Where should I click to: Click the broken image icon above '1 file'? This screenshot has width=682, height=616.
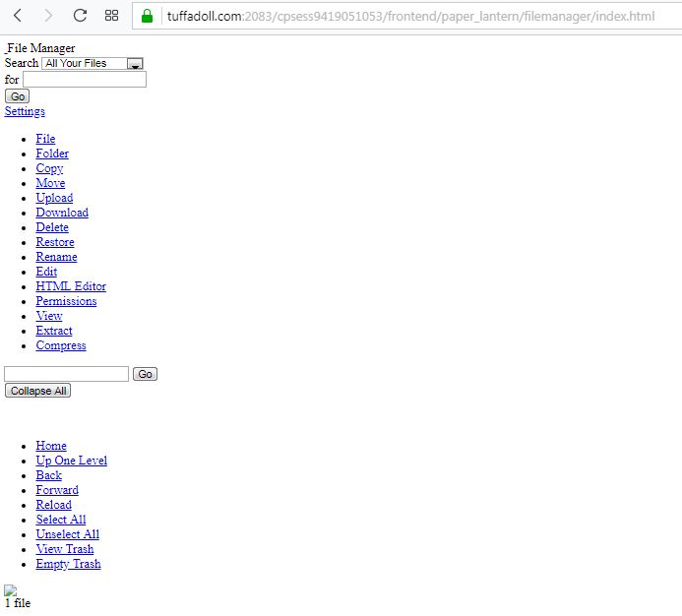[x=11, y=590]
